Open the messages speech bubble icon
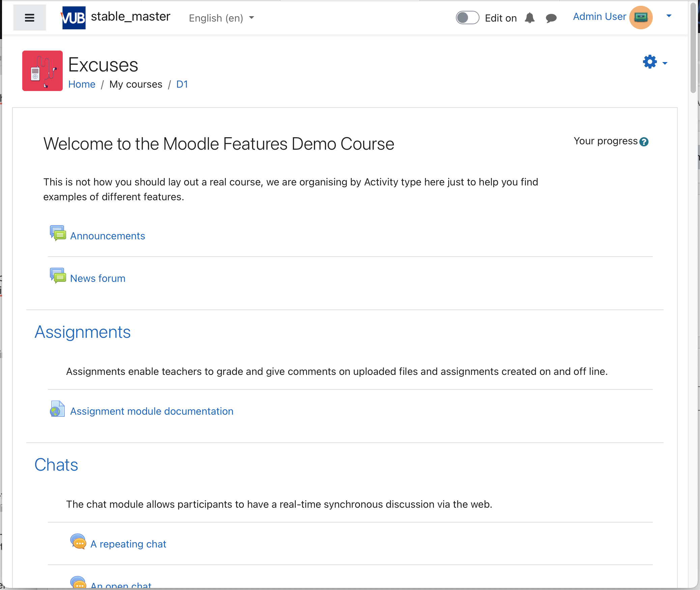Image resolution: width=700 pixels, height=590 pixels. click(x=551, y=18)
